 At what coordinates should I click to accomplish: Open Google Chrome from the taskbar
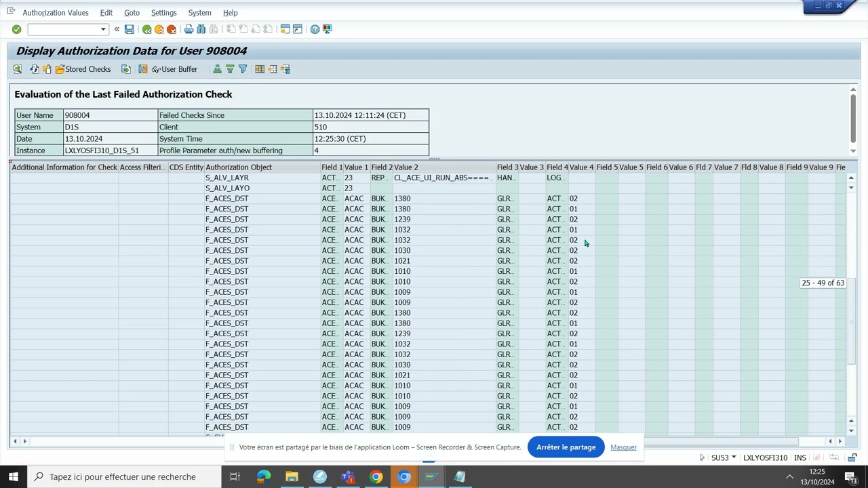pos(376,476)
